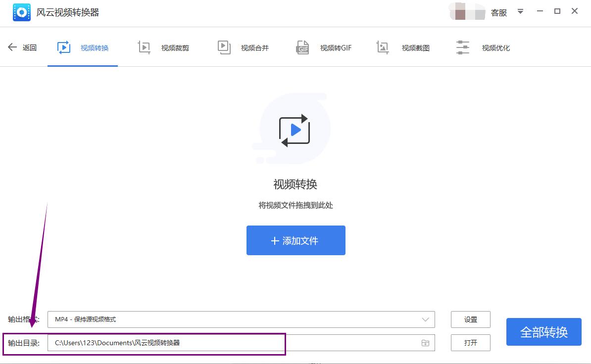Click the blurred user avatar in title bar
Viewport: 591px width, 364px height.
coord(467,12)
